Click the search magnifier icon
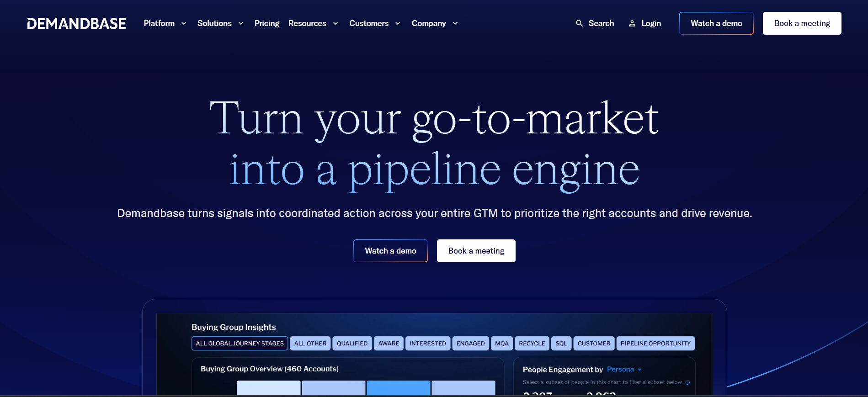 click(x=579, y=23)
